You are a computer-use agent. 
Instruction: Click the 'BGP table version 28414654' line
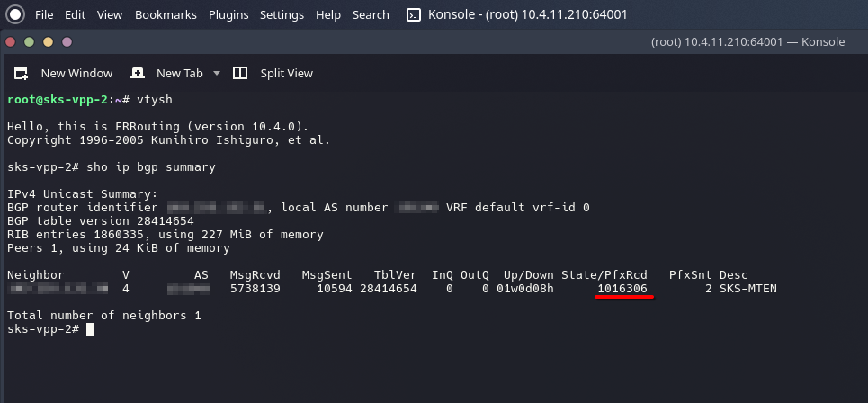click(x=101, y=221)
